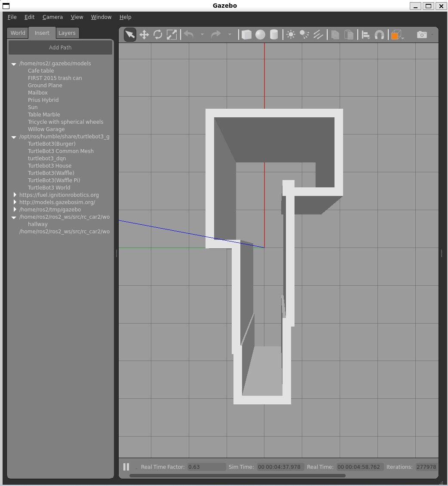Image resolution: width=448 pixels, height=486 pixels.
Task: Collapse the /opt/ros/humble/share/turtlebot3 folder
Action: point(14,137)
